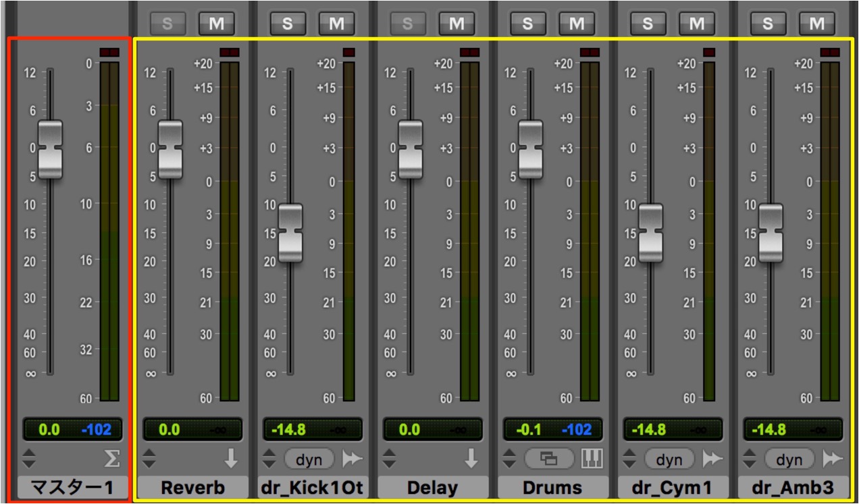
Task: Open the automation mode arrows on Master track
Action: coord(28,459)
